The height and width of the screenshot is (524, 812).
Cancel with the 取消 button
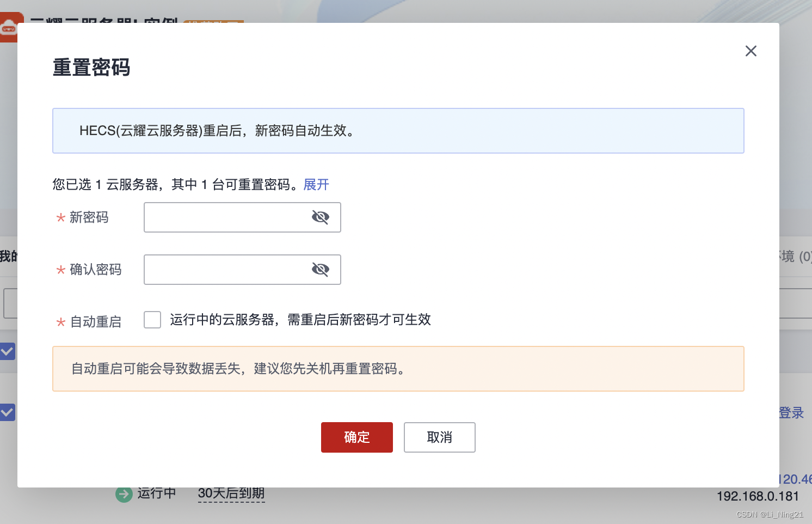(440, 437)
